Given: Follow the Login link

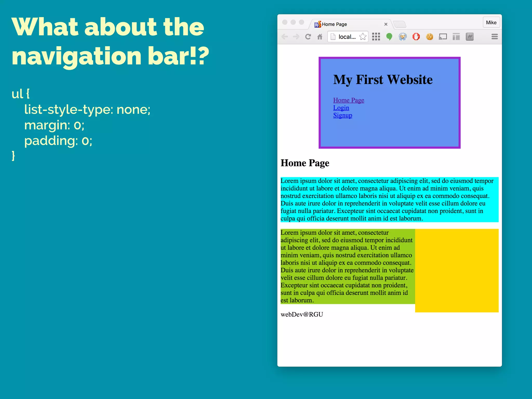Looking at the screenshot, I should [x=341, y=108].
